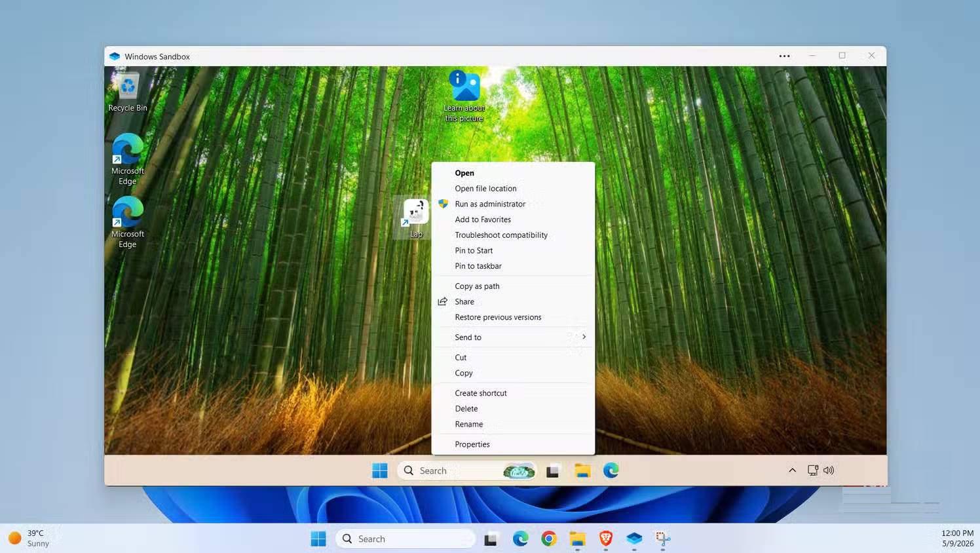
Task: Choose Delete from the context menu
Action: (x=513, y=409)
